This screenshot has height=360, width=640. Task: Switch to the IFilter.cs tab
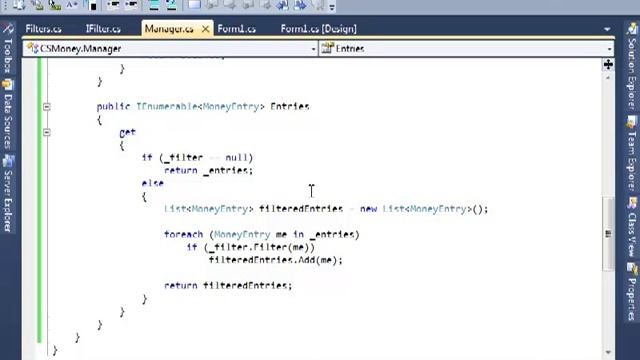pyautogui.click(x=103, y=29)
